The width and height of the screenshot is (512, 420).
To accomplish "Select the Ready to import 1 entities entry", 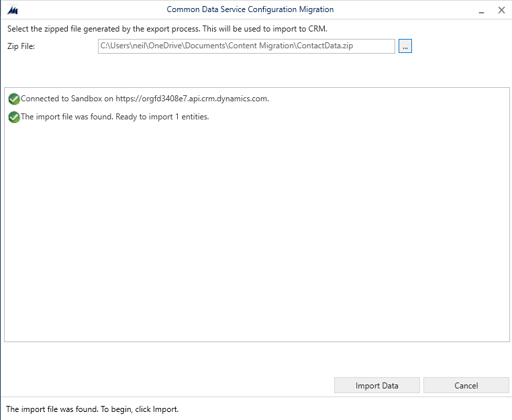I will pyautogui.click(x=115, y=117).
